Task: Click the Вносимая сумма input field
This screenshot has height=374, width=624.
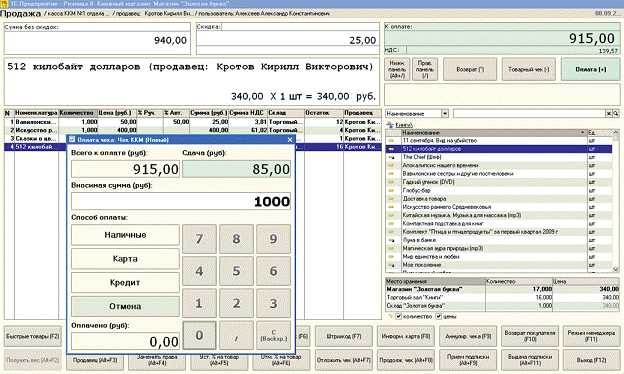Action: click(x=181, y=201)
